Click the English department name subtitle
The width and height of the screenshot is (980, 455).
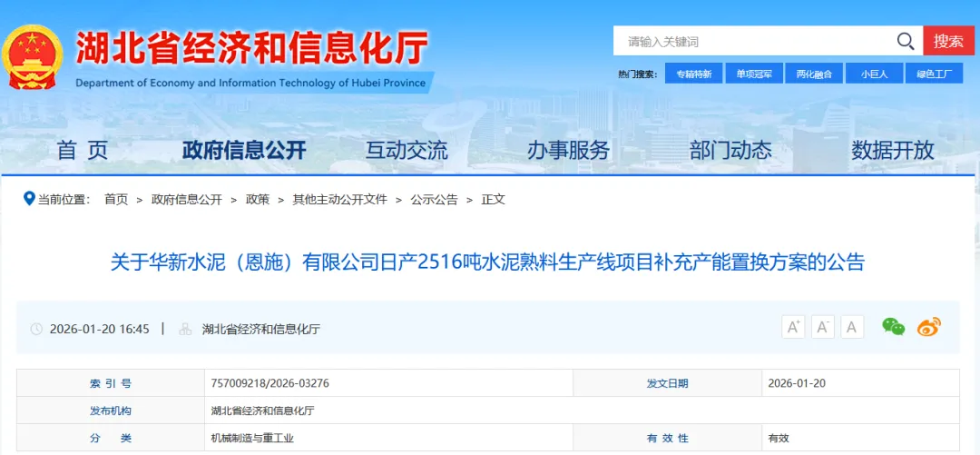[x=250, y=84]
